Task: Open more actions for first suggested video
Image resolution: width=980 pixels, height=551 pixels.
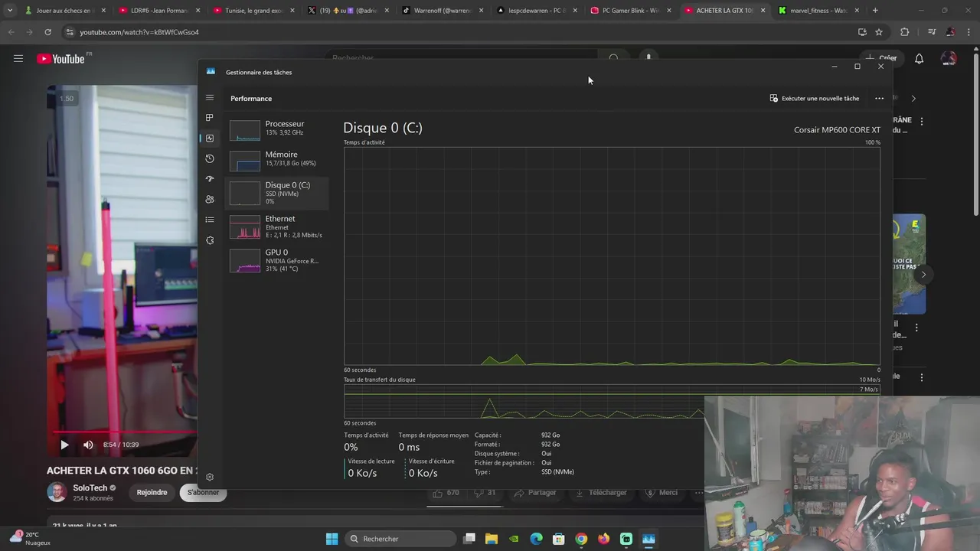Action: click(922, 121)
